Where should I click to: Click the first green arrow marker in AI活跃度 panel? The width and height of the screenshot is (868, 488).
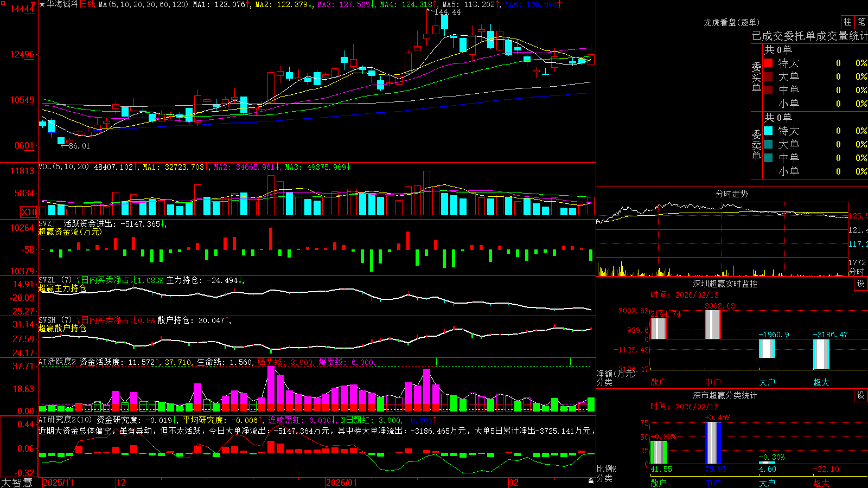click(x=436, y=362)
